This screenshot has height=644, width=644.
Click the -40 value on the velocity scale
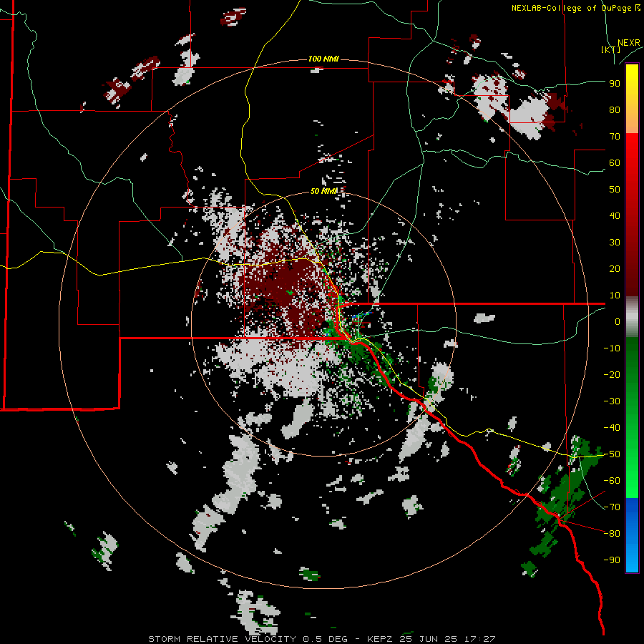tap(612, 428)
